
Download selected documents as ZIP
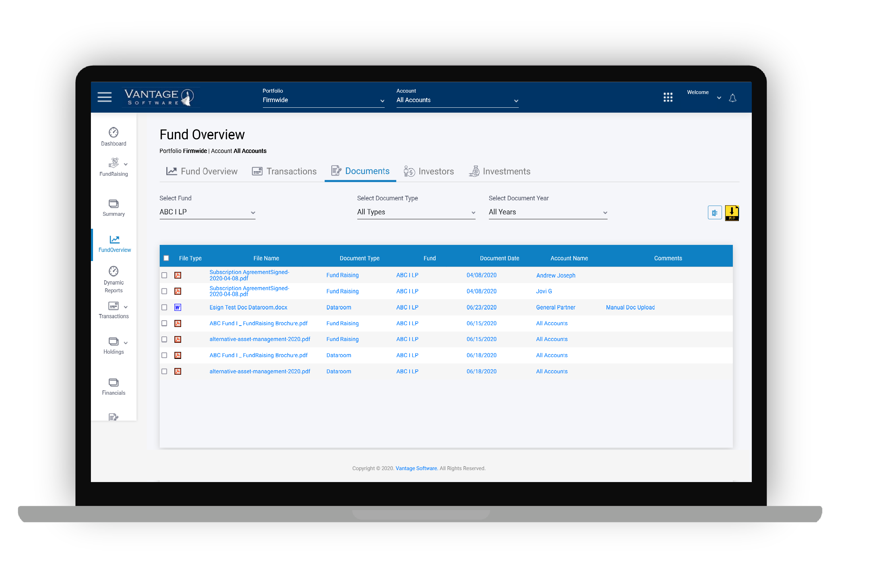point(732,212)
